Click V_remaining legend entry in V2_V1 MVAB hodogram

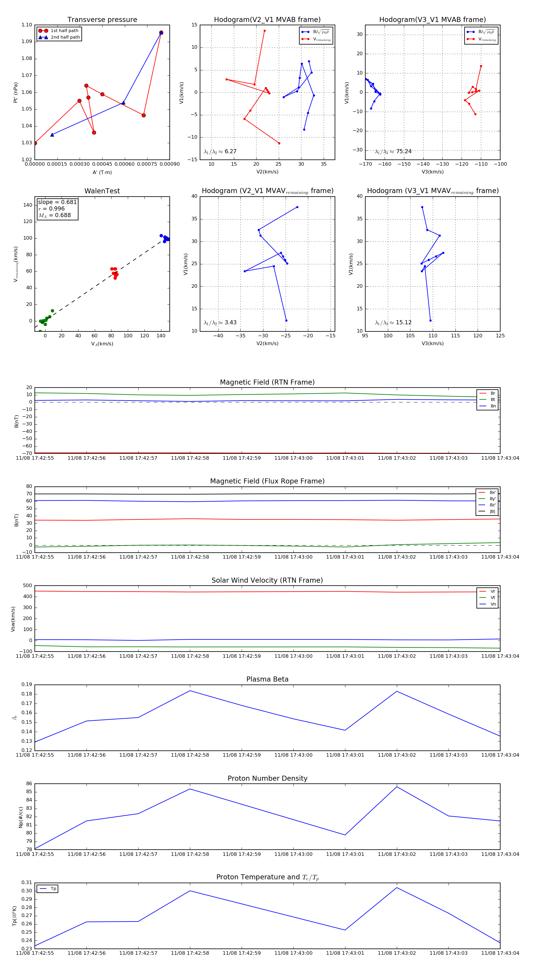316,39
